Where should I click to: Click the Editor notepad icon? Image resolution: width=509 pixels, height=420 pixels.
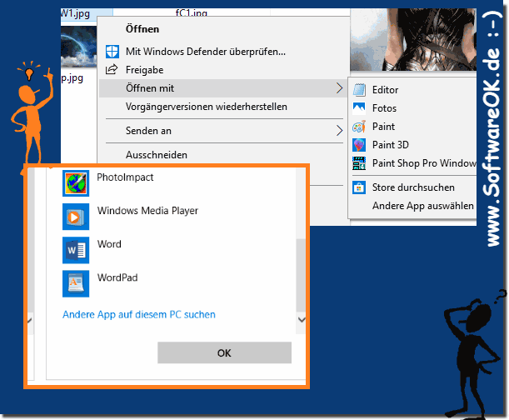point(359,90)
